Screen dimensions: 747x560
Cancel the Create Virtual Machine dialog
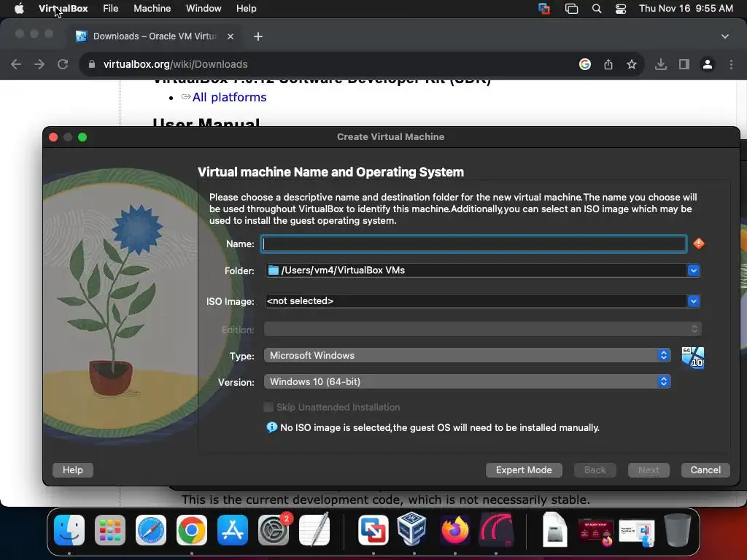coord(705,470)
